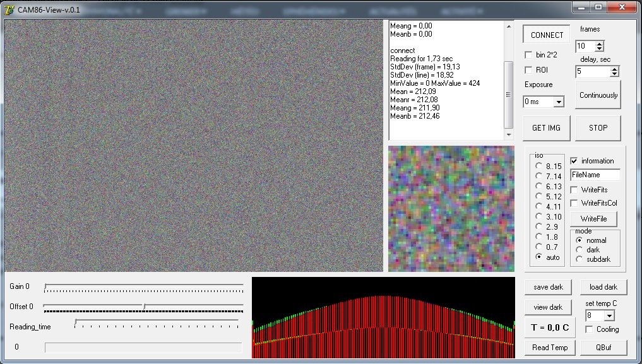This screenshot has height=364, width=642.
Task: Click the Gain slider thumb
Action: tap(45, 286)
